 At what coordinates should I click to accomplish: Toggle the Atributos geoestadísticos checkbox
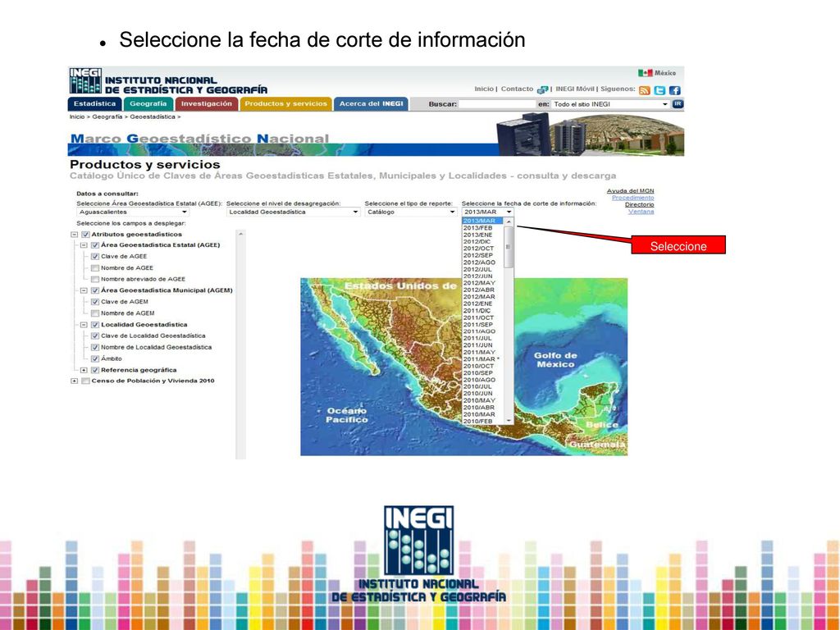[85, 234]
